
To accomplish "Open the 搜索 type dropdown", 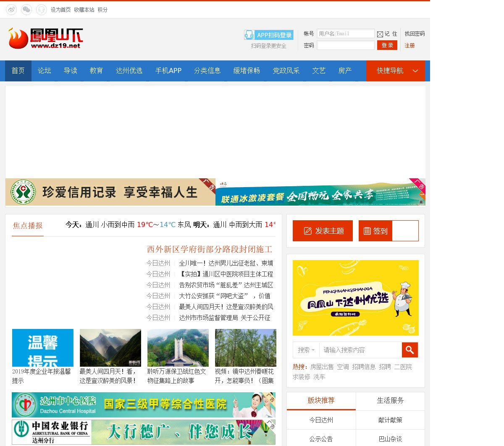I will coord(306,350).
